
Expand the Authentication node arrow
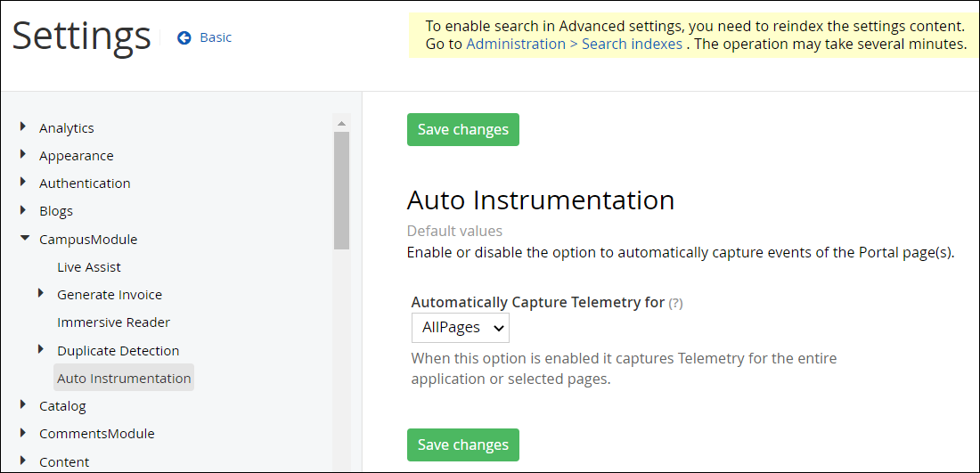pyautogui.click(x=23, y=183)
